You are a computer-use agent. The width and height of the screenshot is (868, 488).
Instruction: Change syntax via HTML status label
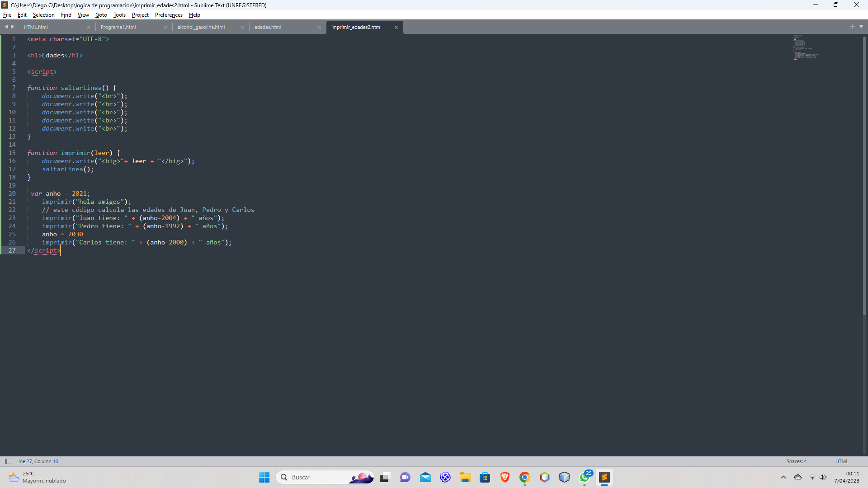pyautogui.click(x=841, y=461)
